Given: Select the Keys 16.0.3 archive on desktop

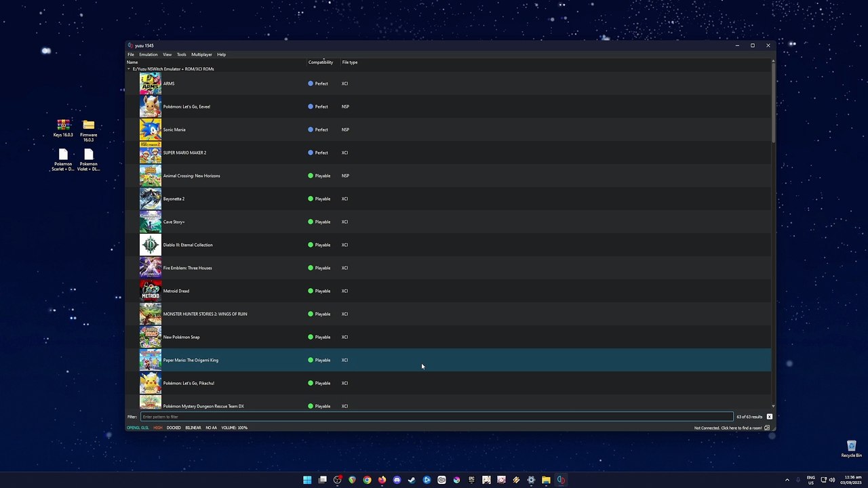Looking at the screenshot, I should tap(63, 128).
